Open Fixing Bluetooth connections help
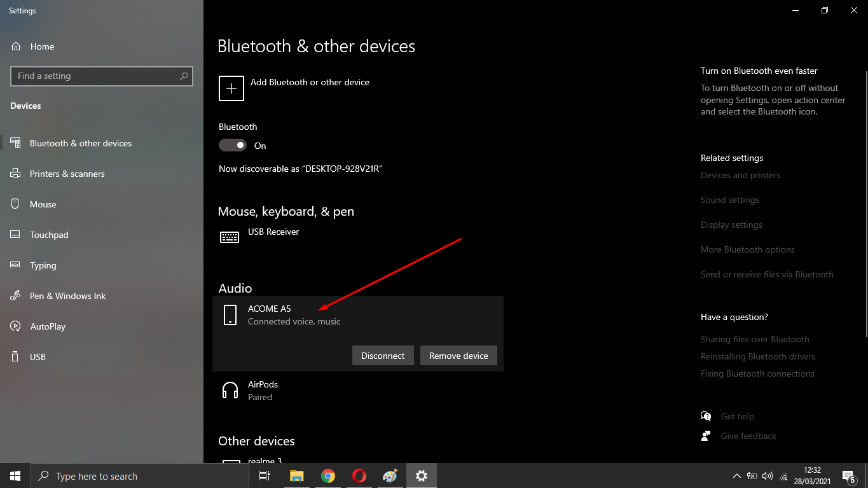This screenshot has width=868, height=488. click(x=757, y=373)
